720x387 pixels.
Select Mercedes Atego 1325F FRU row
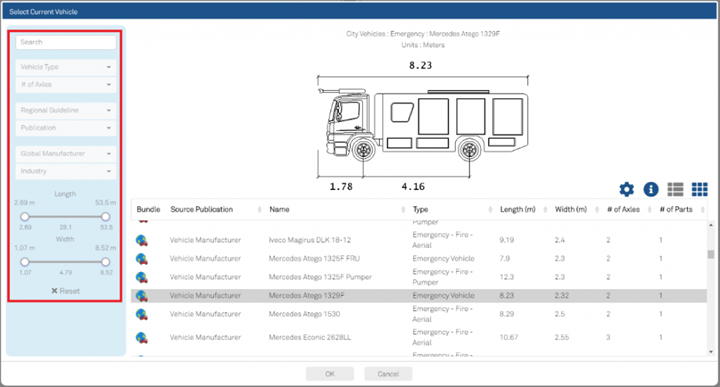[419, 259]
